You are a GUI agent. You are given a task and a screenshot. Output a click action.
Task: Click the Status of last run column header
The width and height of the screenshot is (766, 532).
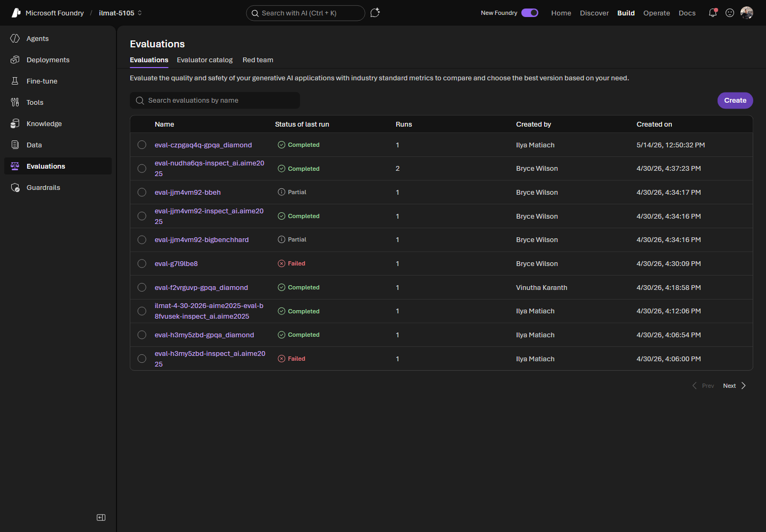302,124
